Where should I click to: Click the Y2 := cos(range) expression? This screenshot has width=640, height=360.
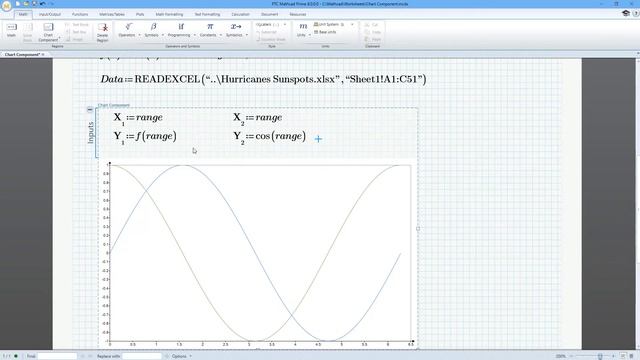(x=269, y=137)
